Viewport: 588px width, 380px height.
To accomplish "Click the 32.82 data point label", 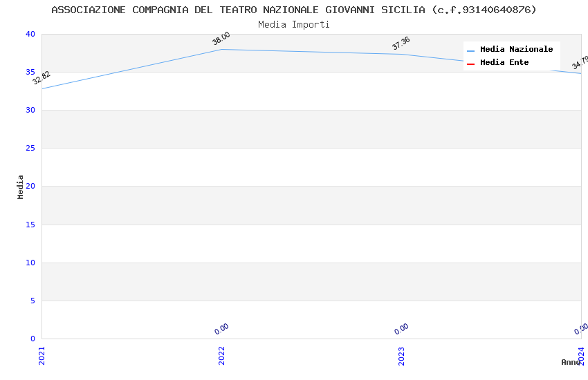I will (42, 78).
